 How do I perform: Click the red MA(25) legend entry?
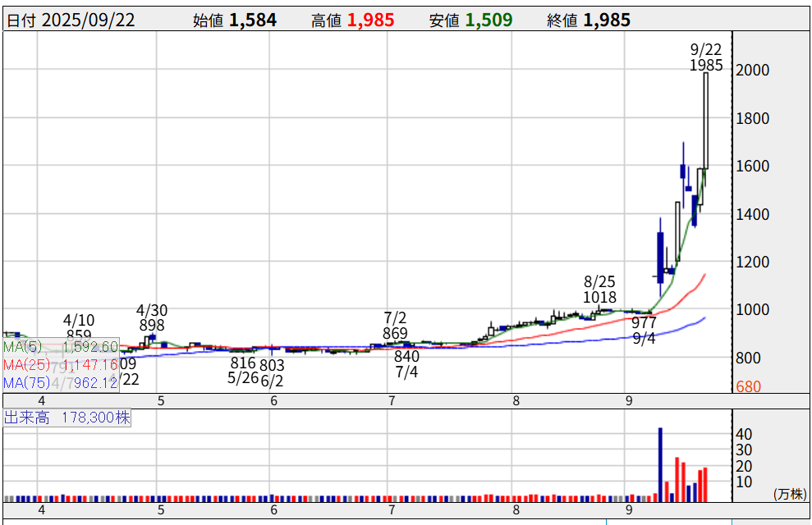[x=61, y=365]
